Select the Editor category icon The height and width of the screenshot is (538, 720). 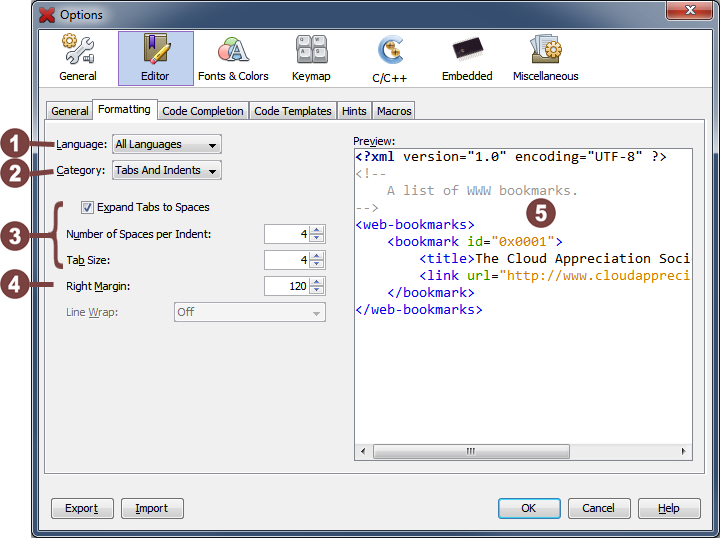pos(155,58)
